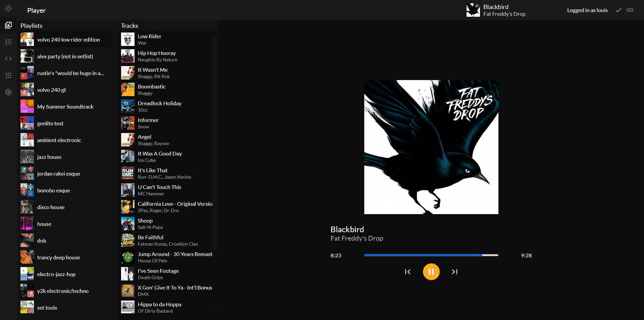The height and width of the screenshot is (320, 644).
Task: Click the large Blackbird album artwork
Action: click(x=431, y=147)
